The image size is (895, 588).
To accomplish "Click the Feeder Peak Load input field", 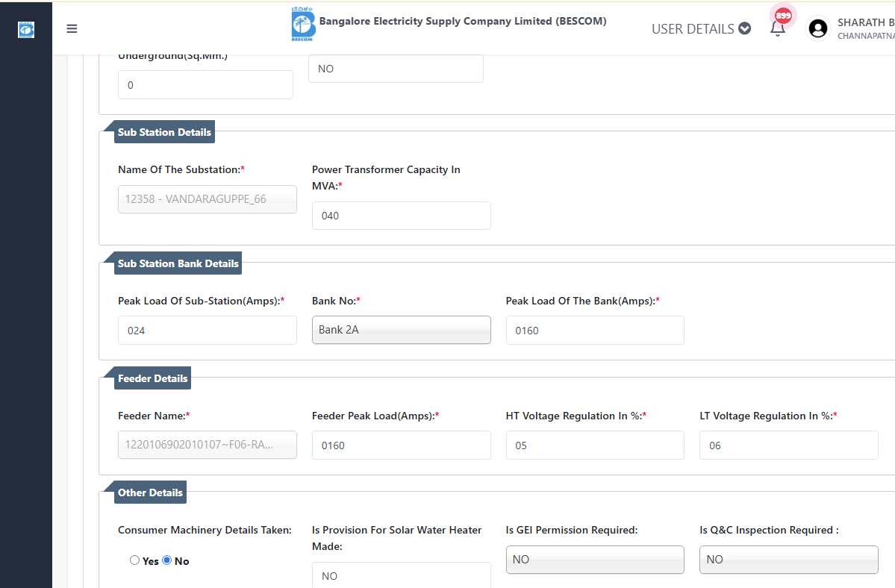I will click(x=401, y=445).
